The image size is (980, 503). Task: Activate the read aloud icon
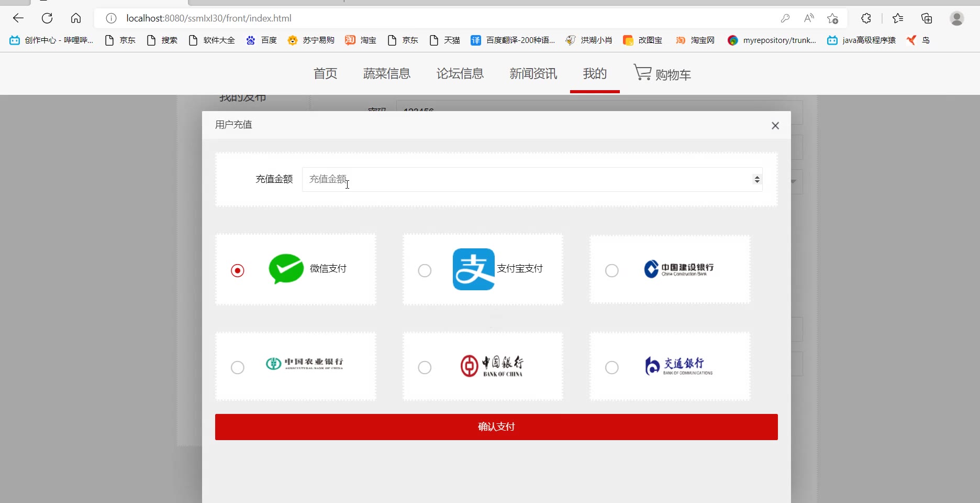[809, 18]
